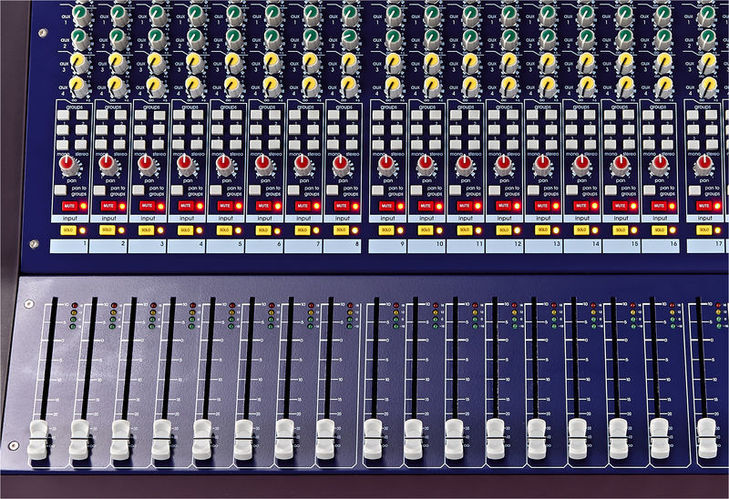The width and height of the screenshot is (729, 499).
Task: Click the 'input' label on channel 11
Action: (465, 218)
